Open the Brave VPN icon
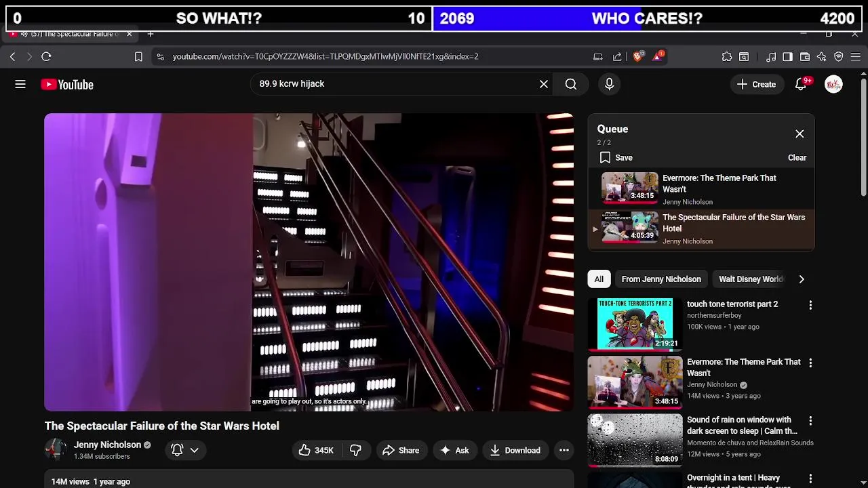Screen dimensions: 868x488 (x=839, y=57)
